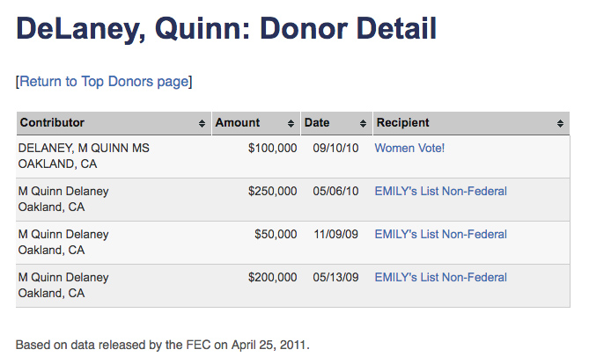This screenshot has width=589, height=364.
Task: Click the DeLaney, Quinn: Donor Detail heading
Action: click(226, 30)
